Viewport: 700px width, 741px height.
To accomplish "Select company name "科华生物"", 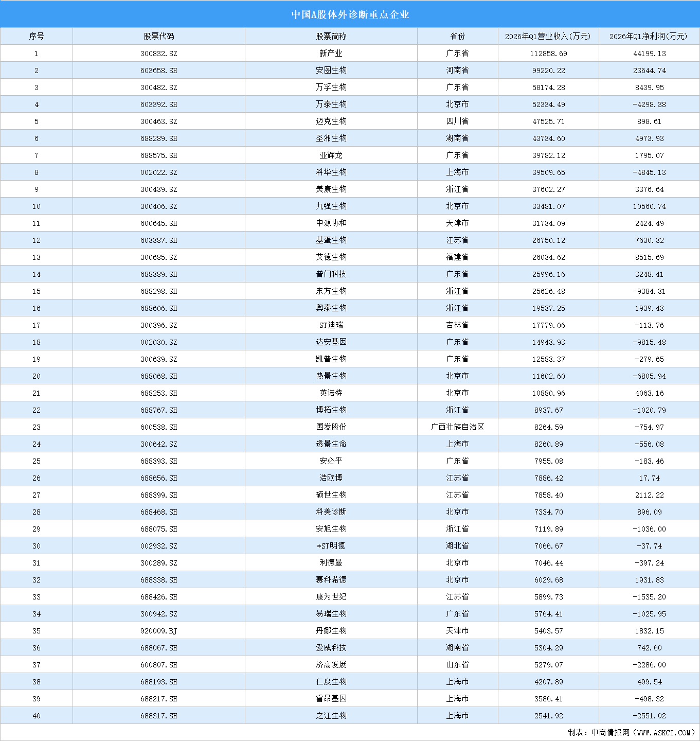I will coord(331,172).
